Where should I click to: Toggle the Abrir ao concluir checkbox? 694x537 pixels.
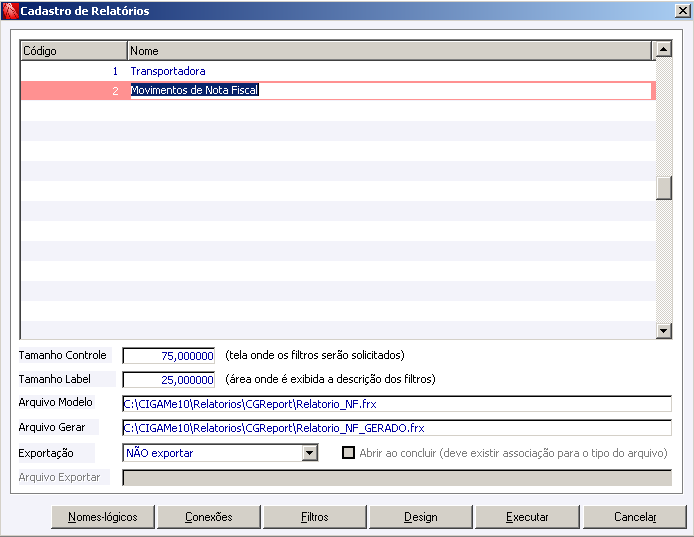click(x=348, y=452)
